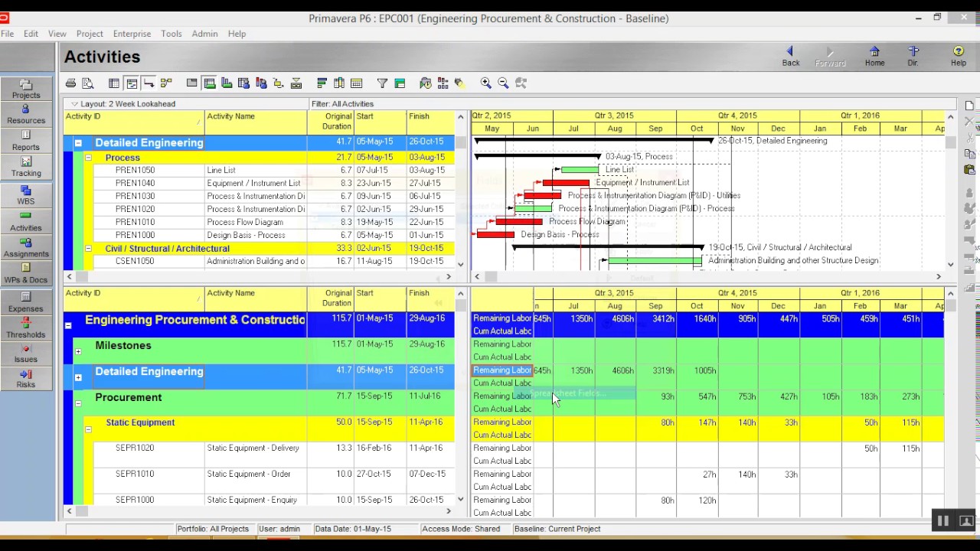The width and height of the screenshot is (980, 551).
Task: Zoom in the timescale
Action: [485, 83]
